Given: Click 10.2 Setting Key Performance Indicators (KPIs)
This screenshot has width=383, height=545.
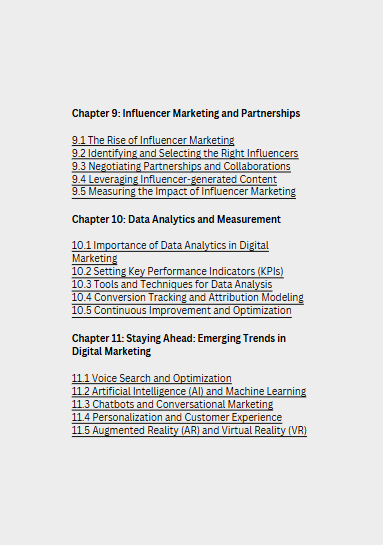Looking at the screenshot, I should point(178,271).
